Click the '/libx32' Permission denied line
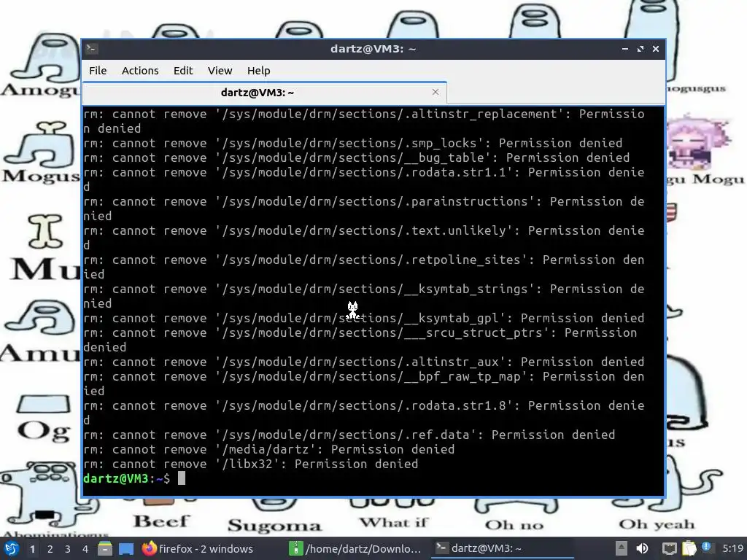Image resolution: width=747 pixels, height=560 pixels. coord(251,464)
